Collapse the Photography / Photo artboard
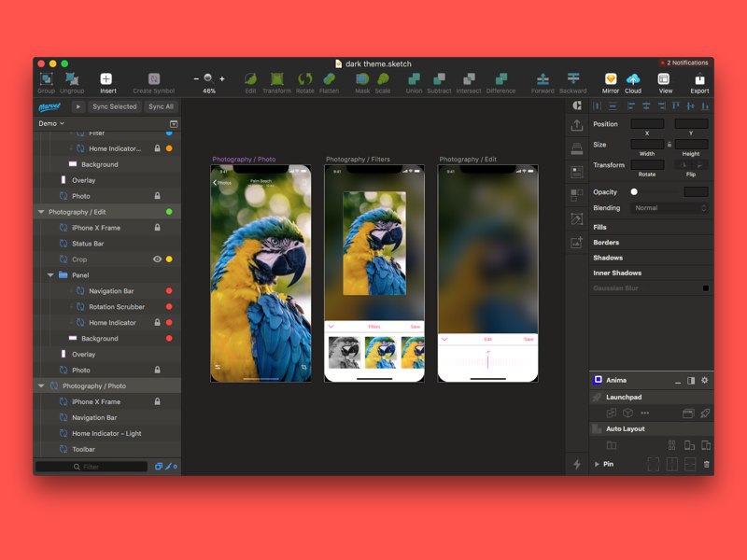 tap(41, 385)
